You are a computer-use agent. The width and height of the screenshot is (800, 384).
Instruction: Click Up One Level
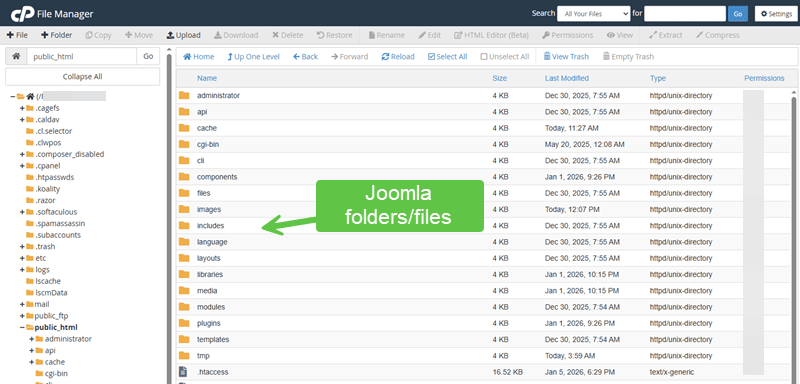[254, 57]
